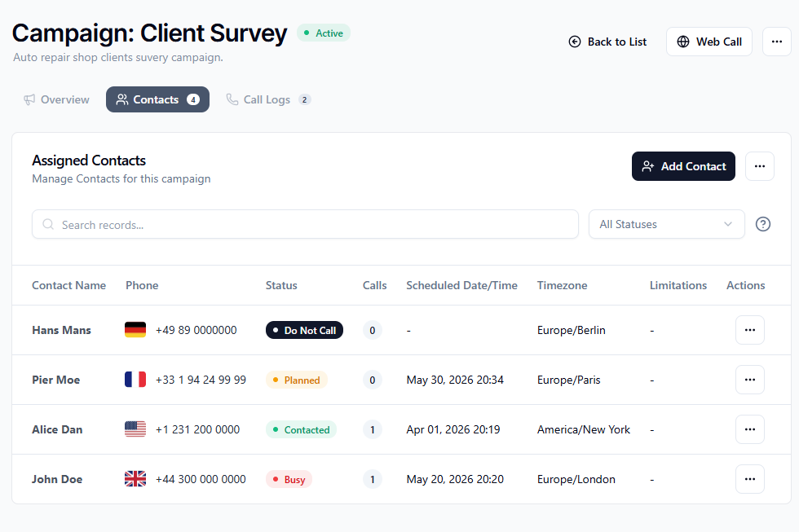Click the Actions column header
Screen dimensions: 799x532
coord(745,286)
